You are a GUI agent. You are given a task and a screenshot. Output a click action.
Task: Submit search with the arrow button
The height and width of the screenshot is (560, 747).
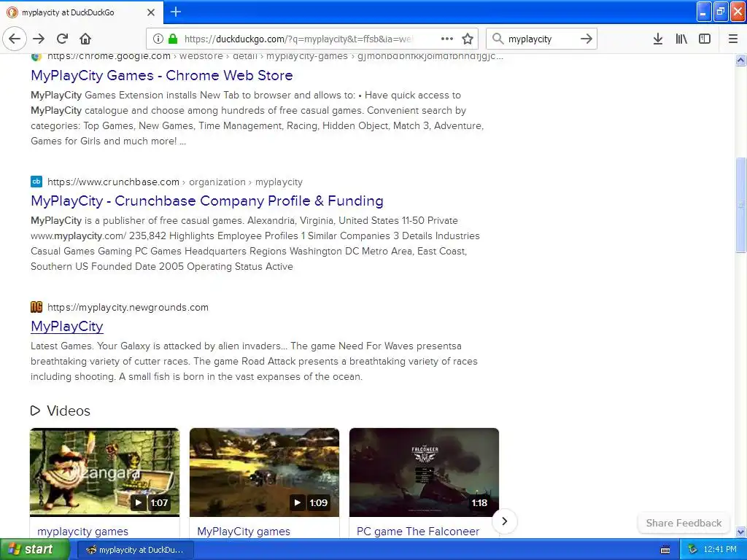587,39
